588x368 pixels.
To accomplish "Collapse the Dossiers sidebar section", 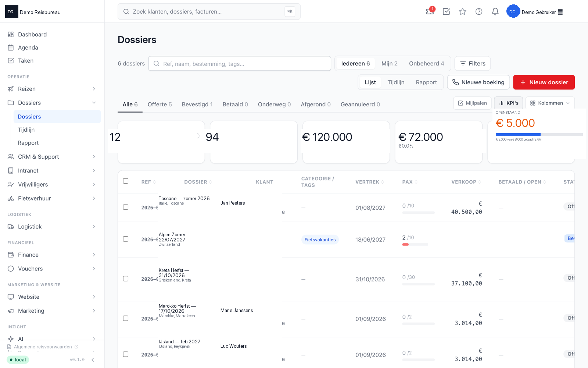I will [52, 103].
